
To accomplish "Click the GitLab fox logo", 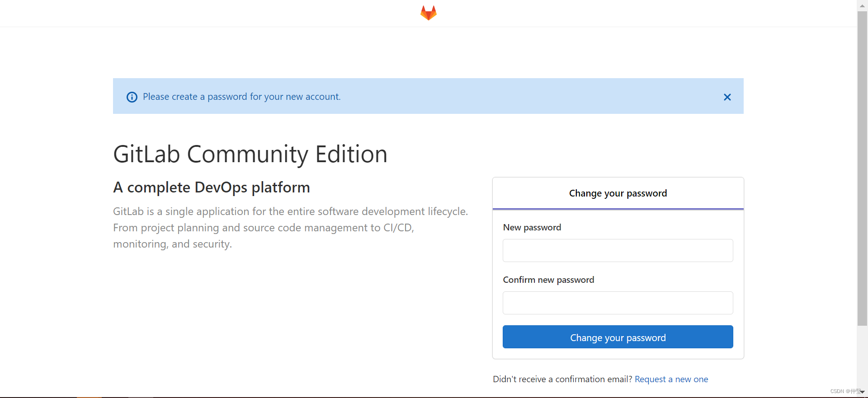I will (428, 13).
